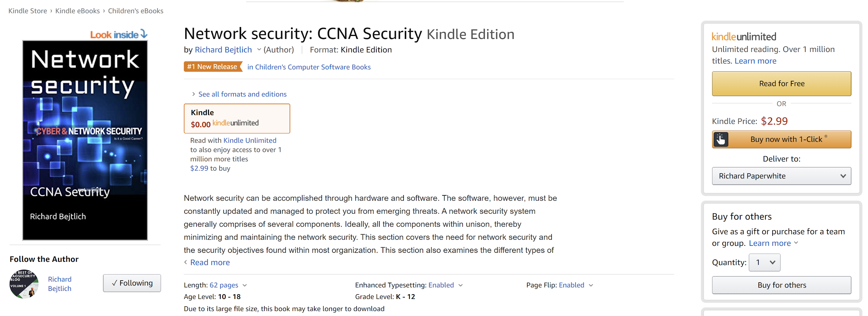Click the #1 New Release badge

[x=213, y=67]
